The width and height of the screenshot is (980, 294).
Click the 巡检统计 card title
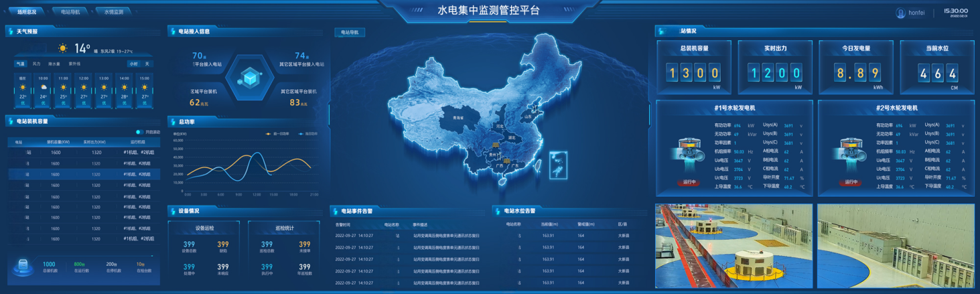point(285,228)
